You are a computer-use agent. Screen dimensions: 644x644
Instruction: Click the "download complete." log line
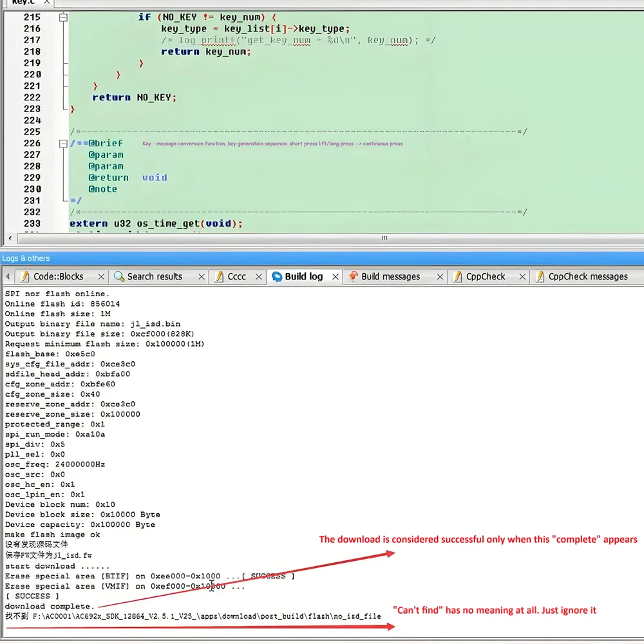click(x=50, y=606)
